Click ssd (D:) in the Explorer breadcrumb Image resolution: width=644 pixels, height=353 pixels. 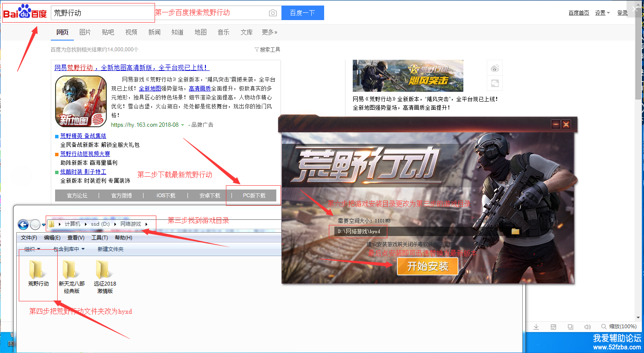pos(100,224)
